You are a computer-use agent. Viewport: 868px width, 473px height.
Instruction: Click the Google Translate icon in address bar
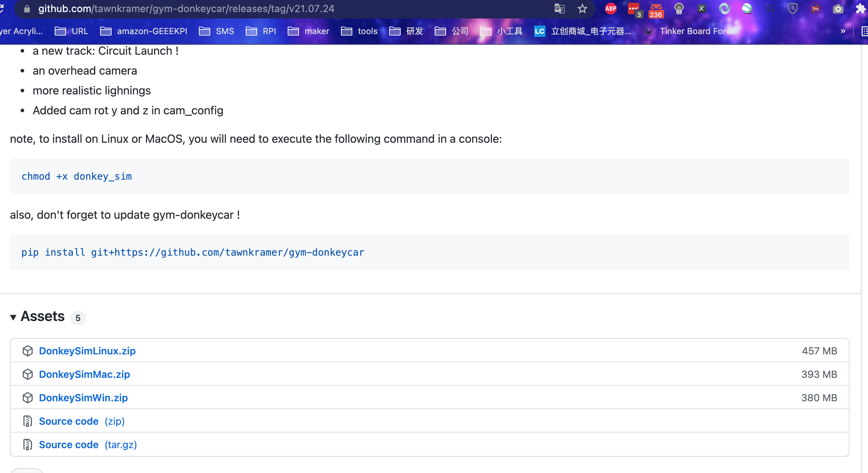pyautogui.click(x=560, y=9)
